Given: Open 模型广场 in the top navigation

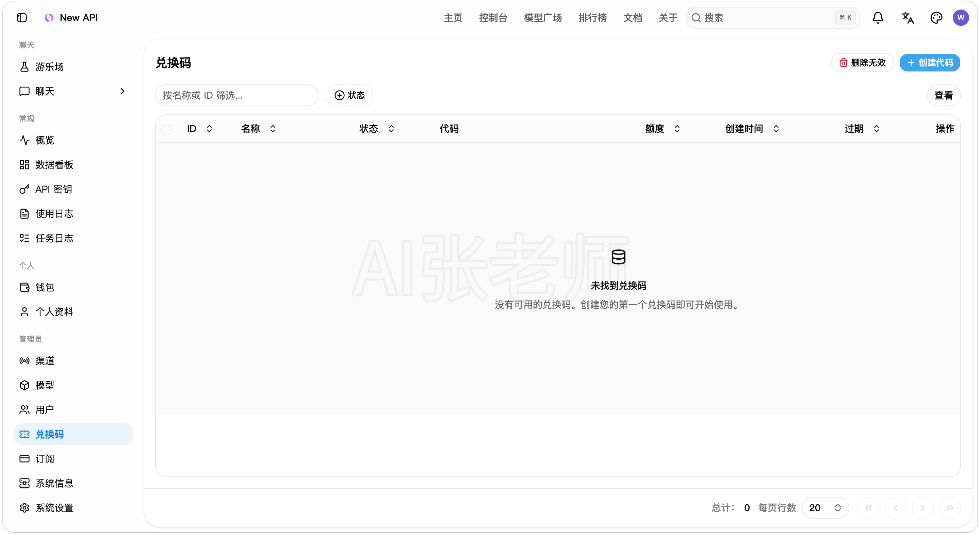Looking at the screenshot, I should point(543,17).
